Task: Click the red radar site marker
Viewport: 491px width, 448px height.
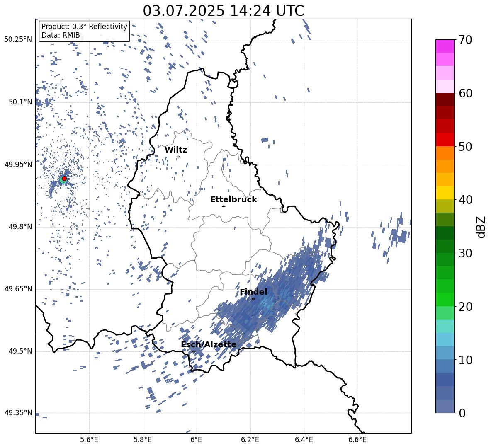Action: [64, 179]
